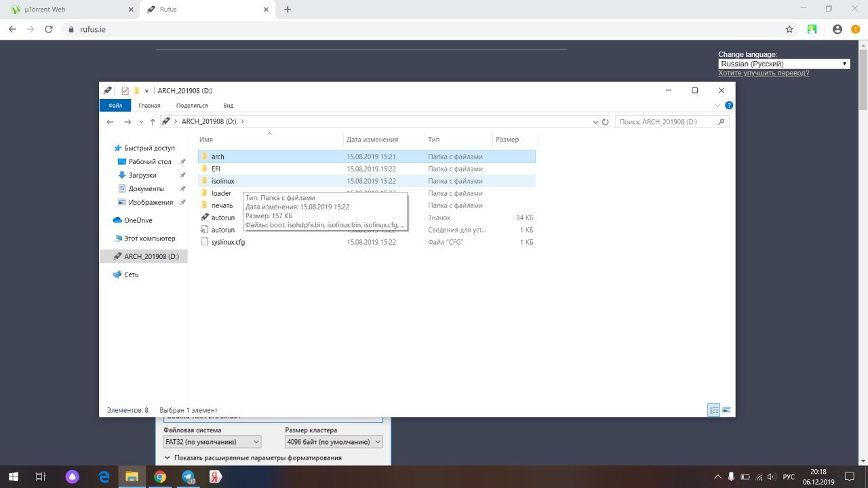
Task: Select the isolinux folder icon
Action: click(x=204, y=181)
